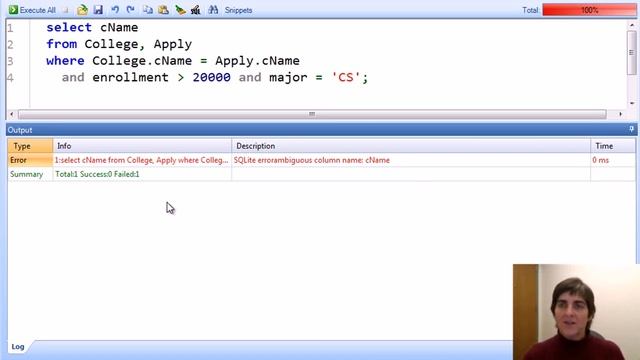Save the script using the floppy disk icon

98,10
